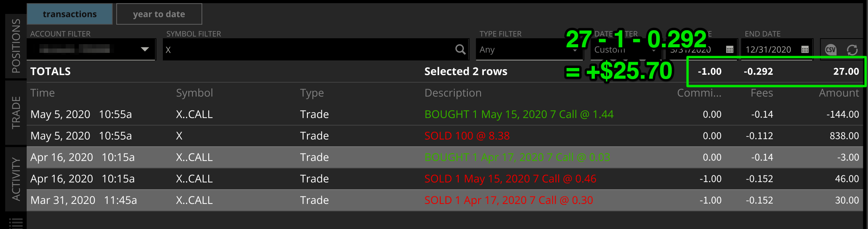Refresh the transaction list

[853, 49]
